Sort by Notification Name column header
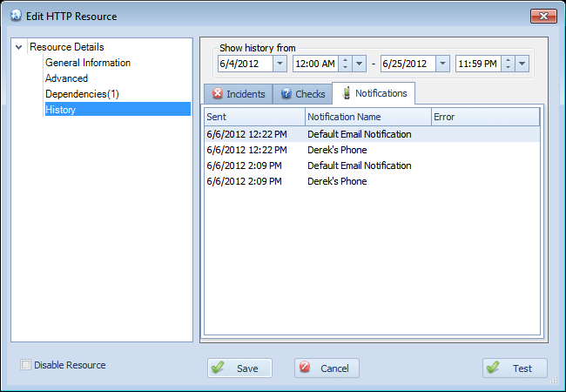 (368, 117)
